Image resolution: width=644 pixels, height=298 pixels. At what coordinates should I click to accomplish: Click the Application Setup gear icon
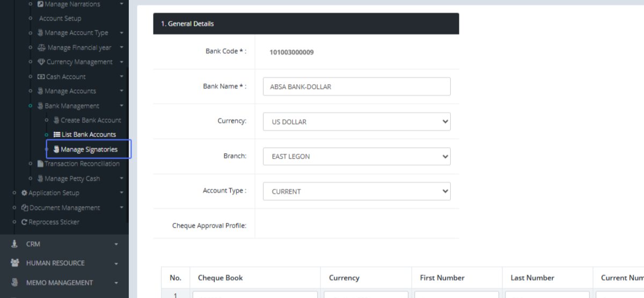(24, 193)
